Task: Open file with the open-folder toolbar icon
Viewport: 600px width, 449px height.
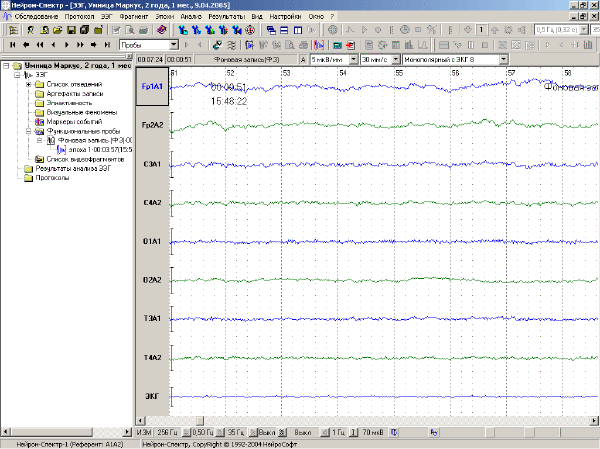Action: click(x=58, y=30)
